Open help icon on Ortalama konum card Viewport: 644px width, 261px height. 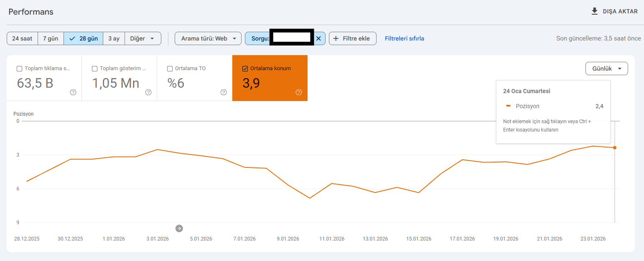[299, 92]
